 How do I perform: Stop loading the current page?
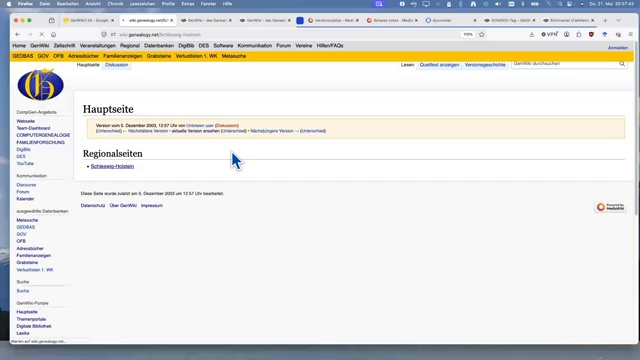(x=41, y=35)
